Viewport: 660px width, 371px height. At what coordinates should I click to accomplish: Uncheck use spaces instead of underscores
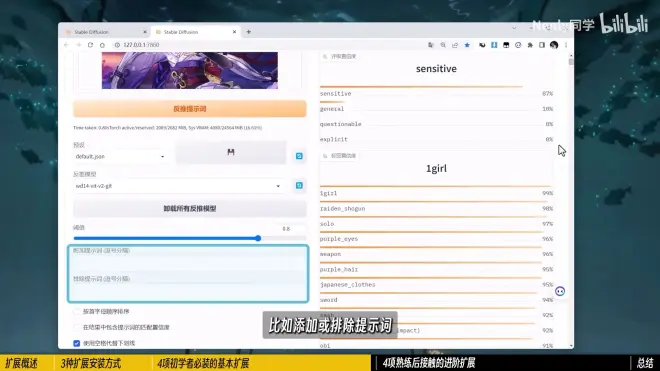point(77,343)
